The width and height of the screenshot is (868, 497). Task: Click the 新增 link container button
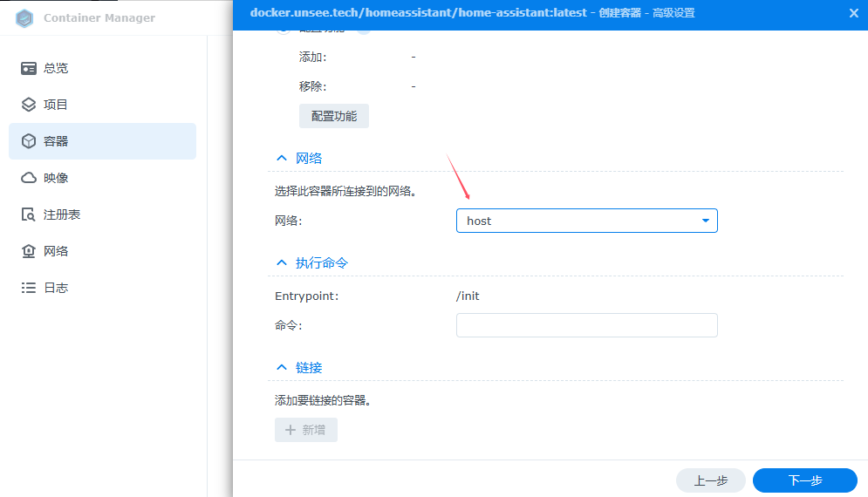pyautogui.click(x=306, y=430)
